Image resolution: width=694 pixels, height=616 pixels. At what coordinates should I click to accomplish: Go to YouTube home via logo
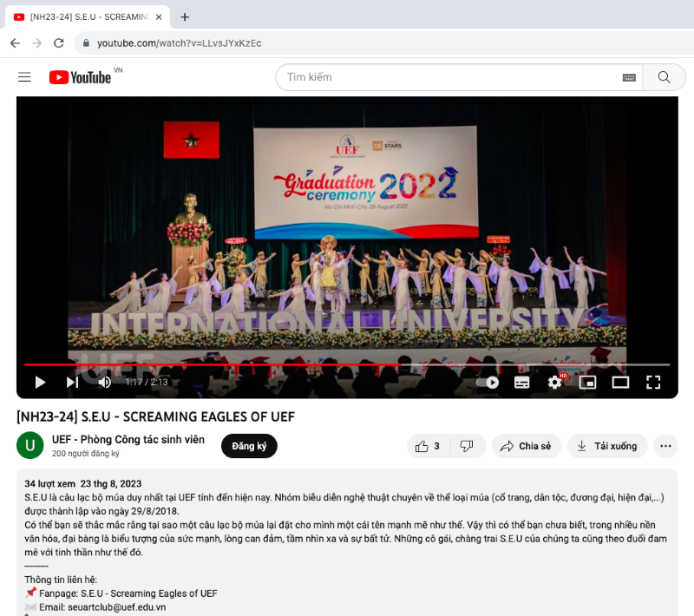point(80,77)
